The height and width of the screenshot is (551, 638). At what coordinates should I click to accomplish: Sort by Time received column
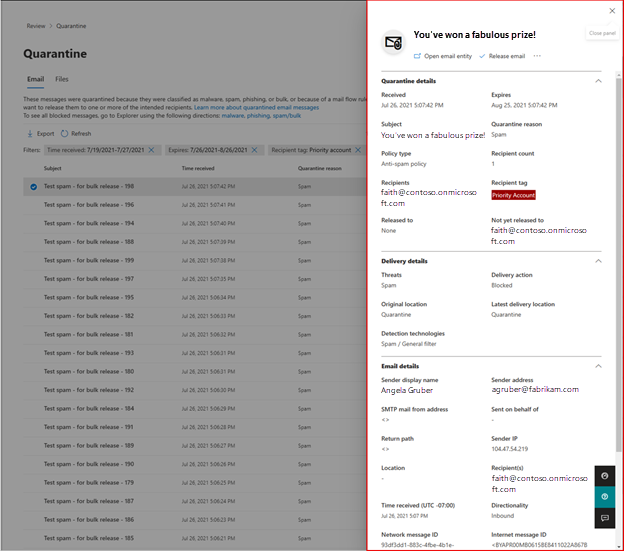pyautogui.click(x=198, y=168)
